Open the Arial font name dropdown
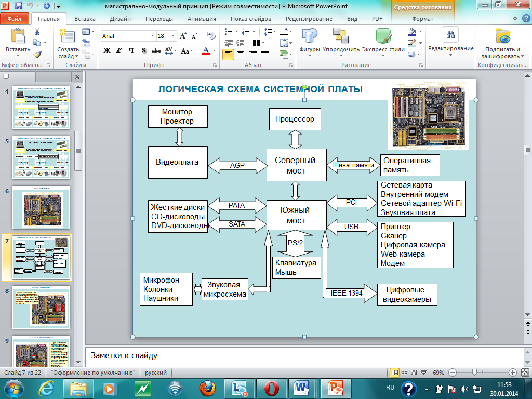Viewport: 532px width, 399px height. point(152,36)
